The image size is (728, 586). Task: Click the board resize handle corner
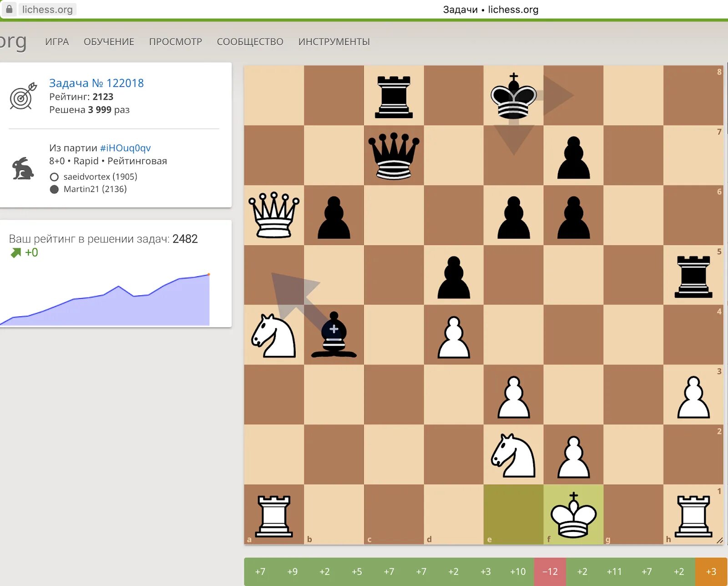pyautogui.click(x=720, y=541)
